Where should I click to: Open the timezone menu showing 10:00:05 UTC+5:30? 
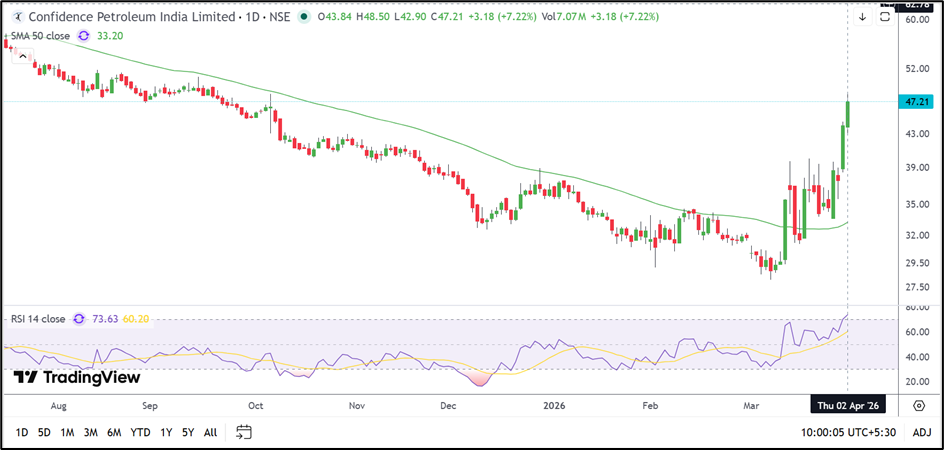point(848,432)
